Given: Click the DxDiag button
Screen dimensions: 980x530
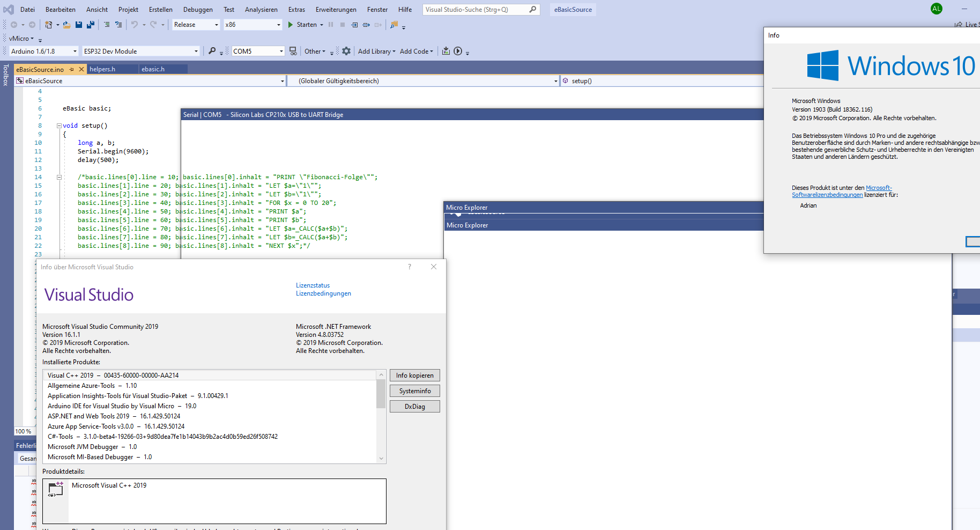Looking at the screenshot, I should pos(415,407).
